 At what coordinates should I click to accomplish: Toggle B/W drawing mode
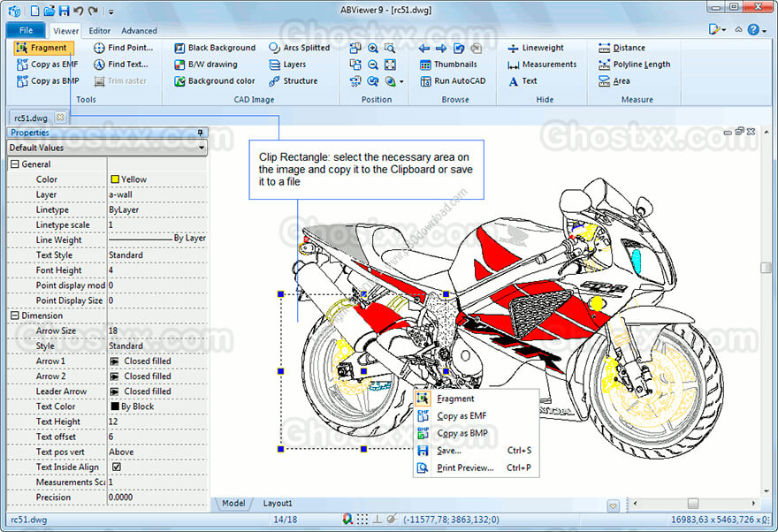point(206,65)
